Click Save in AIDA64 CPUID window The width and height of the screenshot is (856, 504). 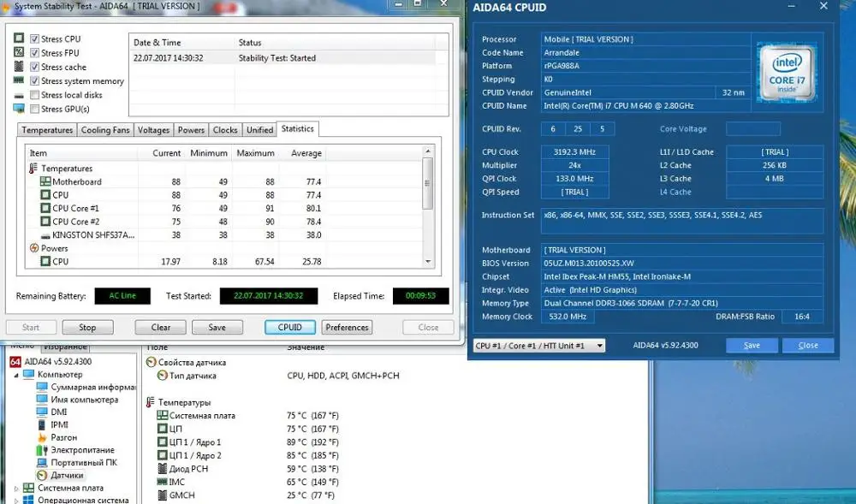pyautogui.click(x=752, y=346)
